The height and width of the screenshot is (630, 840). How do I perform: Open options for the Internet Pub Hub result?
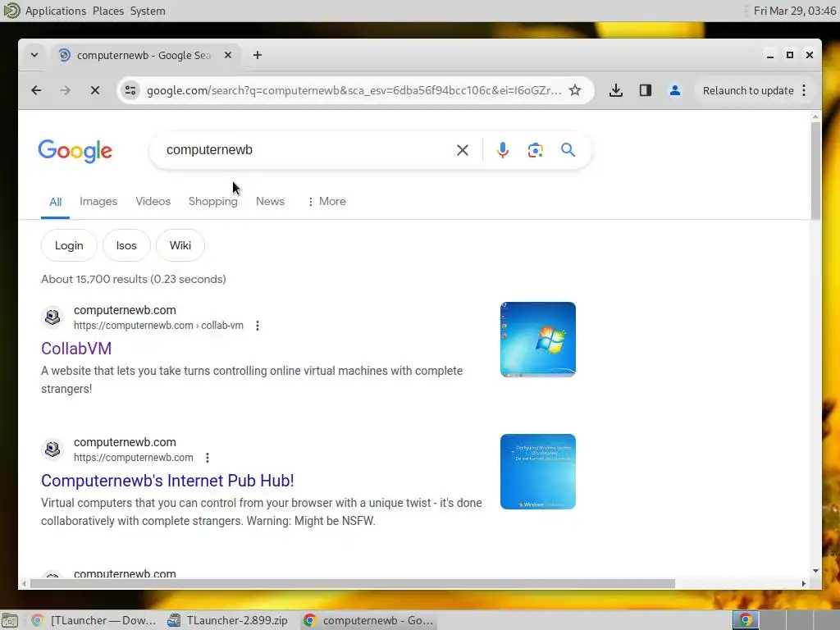tap(208, 458)
